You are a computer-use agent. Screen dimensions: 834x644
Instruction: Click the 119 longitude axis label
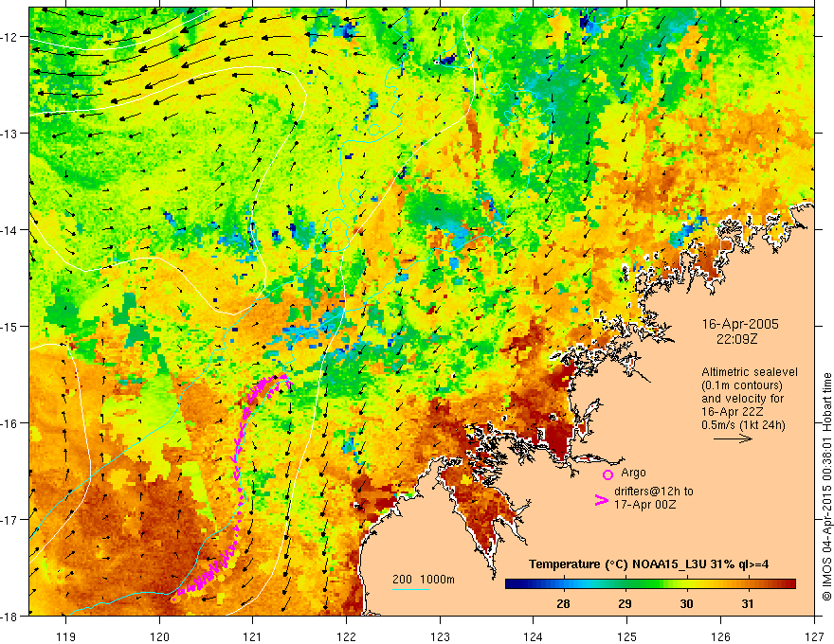[x=66, y=636]
